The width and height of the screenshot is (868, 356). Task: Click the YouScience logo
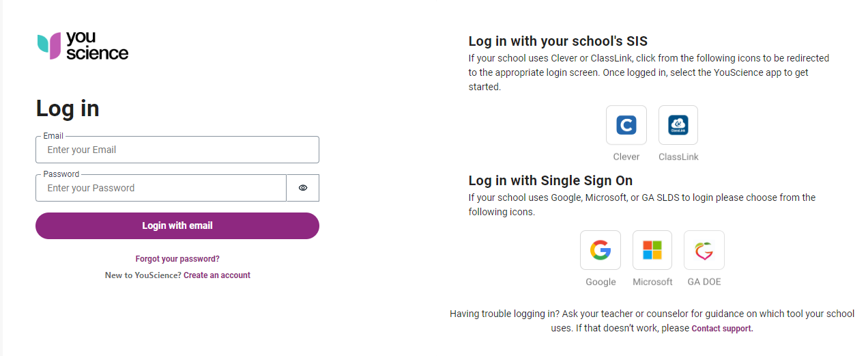point(83,46)
